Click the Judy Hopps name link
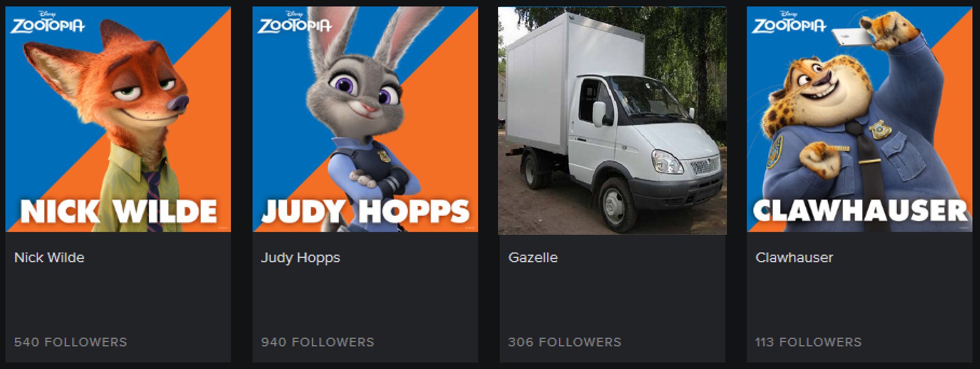Viewport: 980px width, 369px height. (301, 258)
